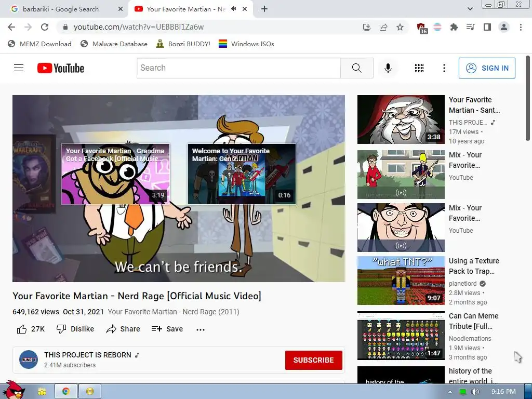
Task: Open the Extensions puzzle piece menu
Action: click(454, 27)
